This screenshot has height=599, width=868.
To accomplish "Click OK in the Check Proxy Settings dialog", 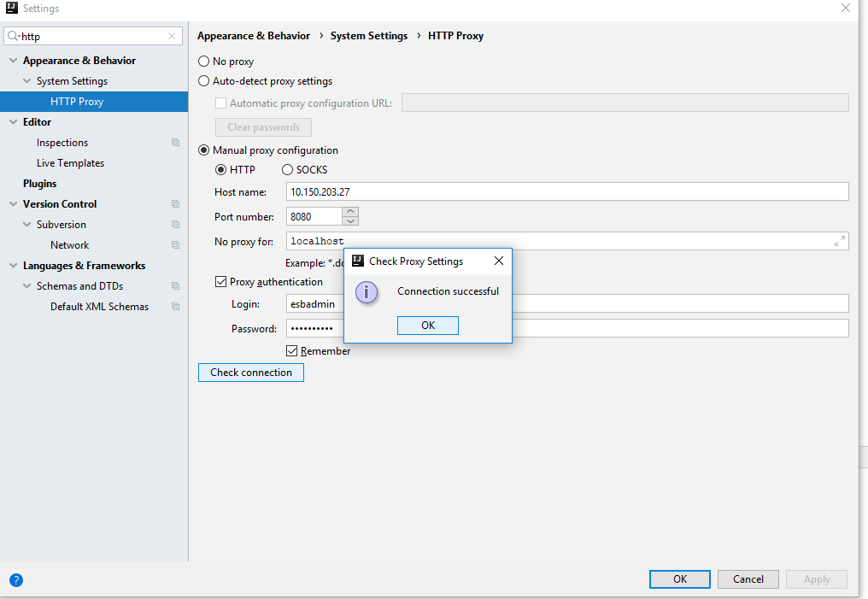I will tap(427, 325).
